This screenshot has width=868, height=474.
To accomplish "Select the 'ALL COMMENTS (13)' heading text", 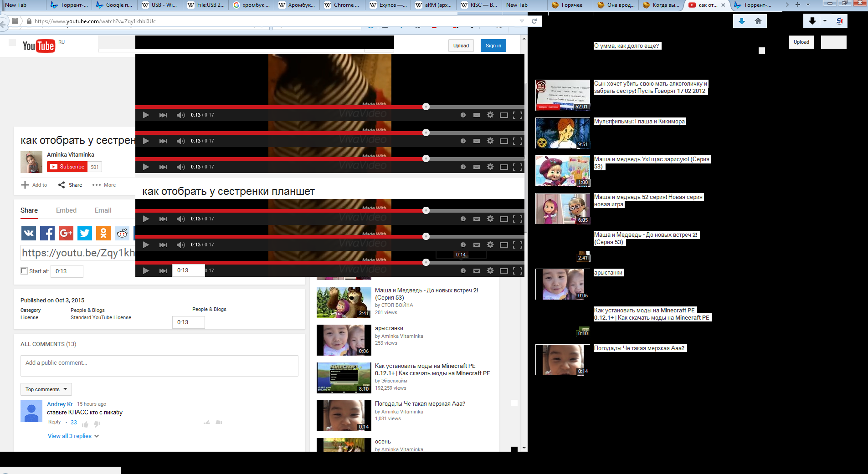I will click(48, 344).
